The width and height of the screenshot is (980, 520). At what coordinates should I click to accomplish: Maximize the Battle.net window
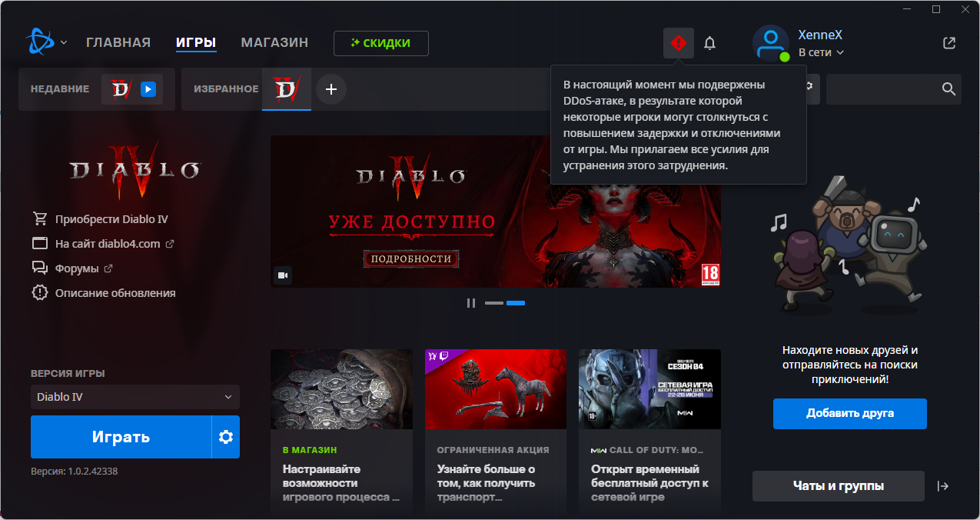(x=936, y=9)
